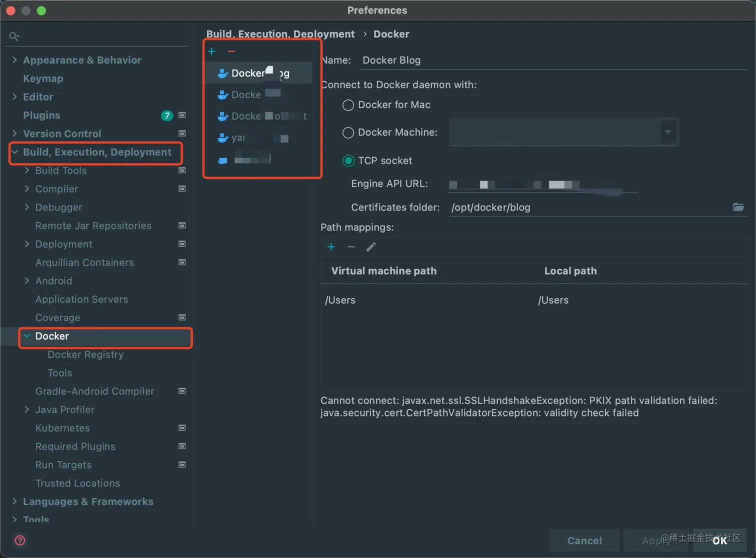The width and height of the screenshot is (756, 558).
Task: Expand the Debugger node
Action: tap(26, 207)
